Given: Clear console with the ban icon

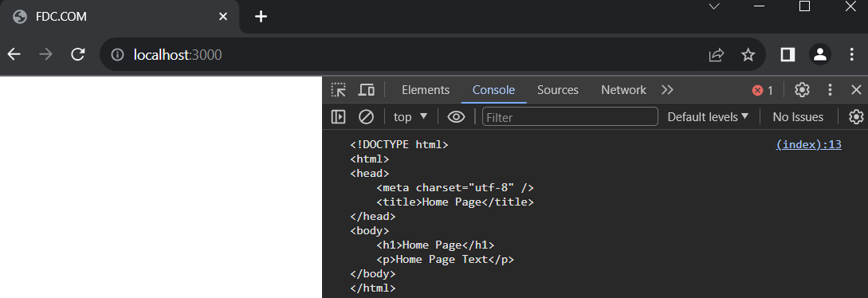Looking at the screenshot, I should tap(366, 116).
